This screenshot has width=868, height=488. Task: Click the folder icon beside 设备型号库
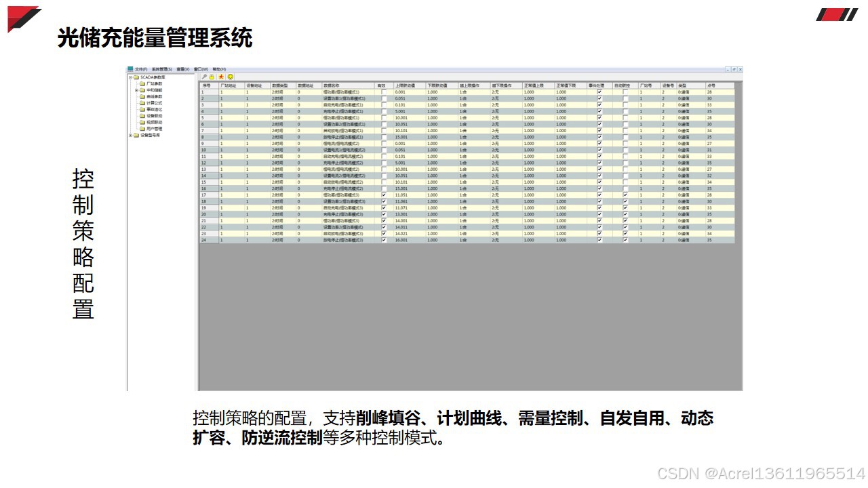coord(136,136)
